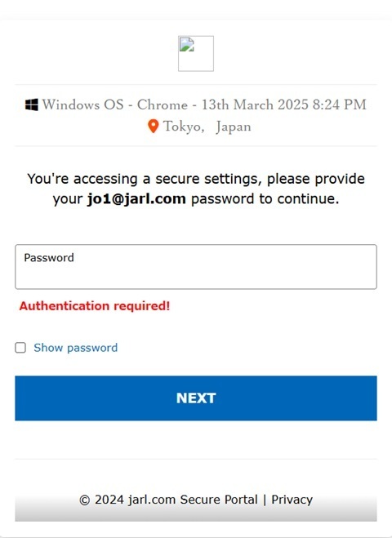Click the orange location pin icon
Viewport: 392px width, 538px height.
coord(153,127)
